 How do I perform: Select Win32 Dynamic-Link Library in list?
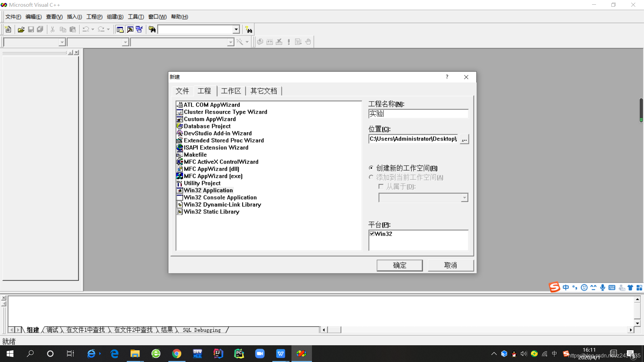222,204
